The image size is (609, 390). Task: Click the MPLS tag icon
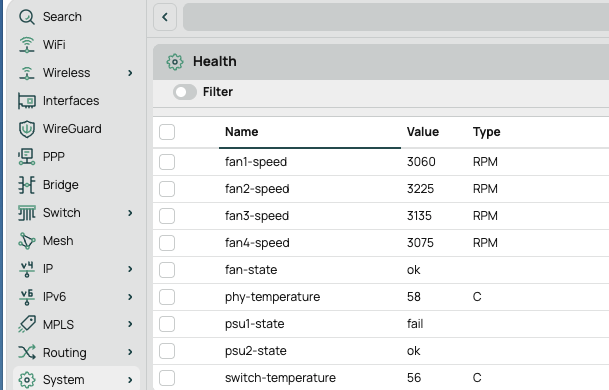27,324
